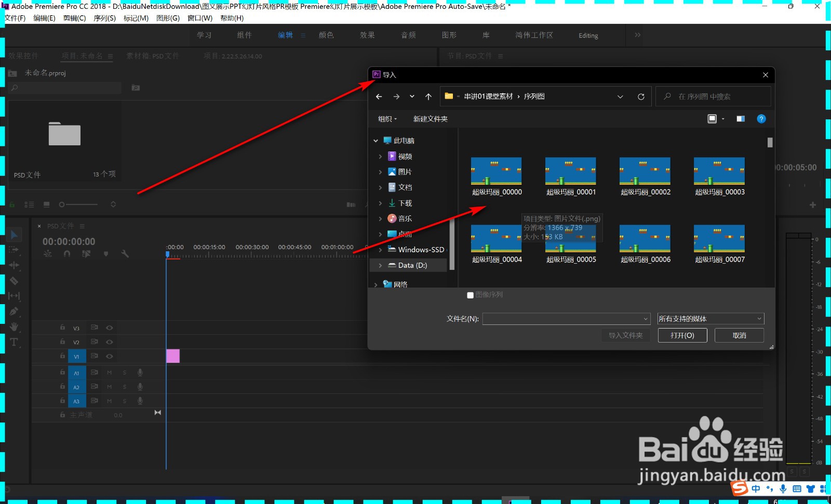Screen dimensions: 831x504
Task: Switch Project panel to list view
Action: [29, 205]
